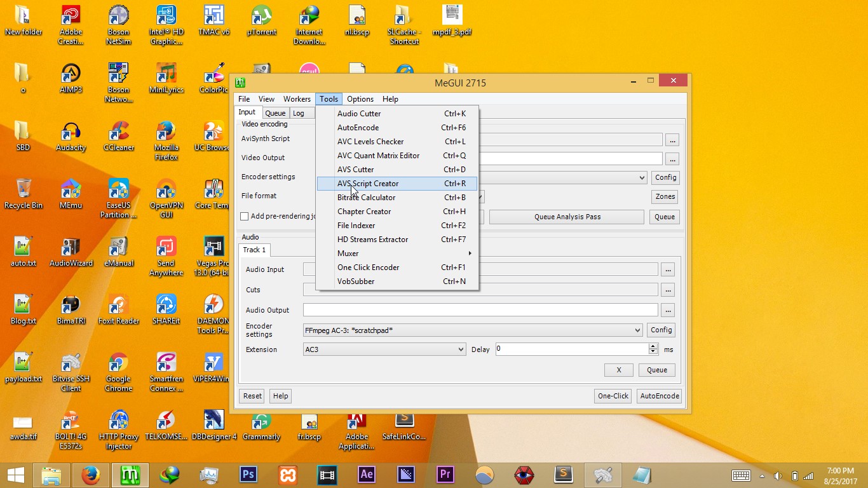Click Windows Start button
The height and width of the screenshot is (488, 868).
(x=16, y=475)
